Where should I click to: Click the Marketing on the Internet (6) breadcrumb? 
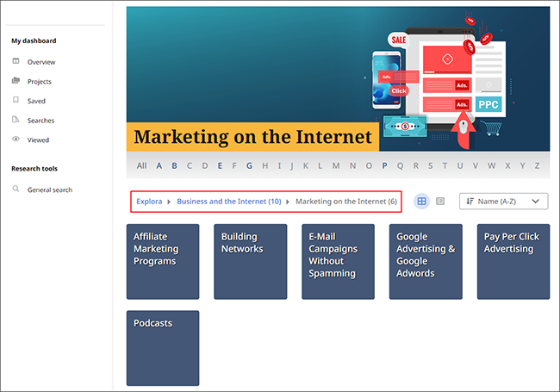pyautogui.click(x=346, y=202)
